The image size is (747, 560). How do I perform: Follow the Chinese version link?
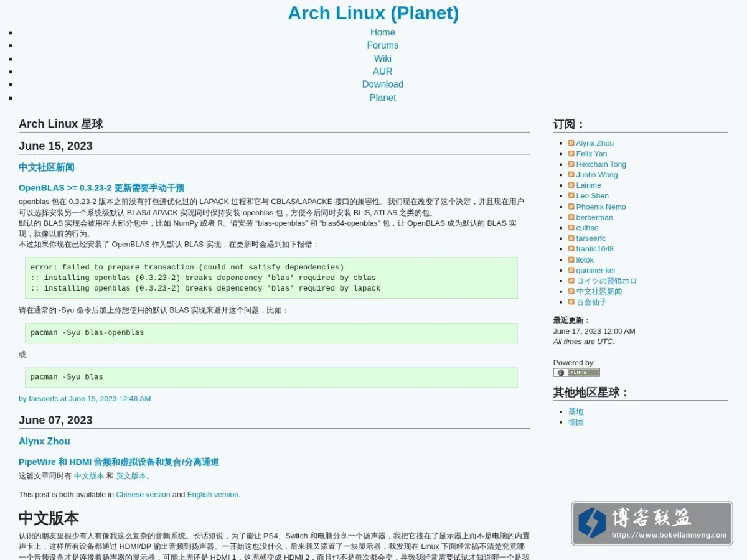pyautogui.click(x=143, y=495)
